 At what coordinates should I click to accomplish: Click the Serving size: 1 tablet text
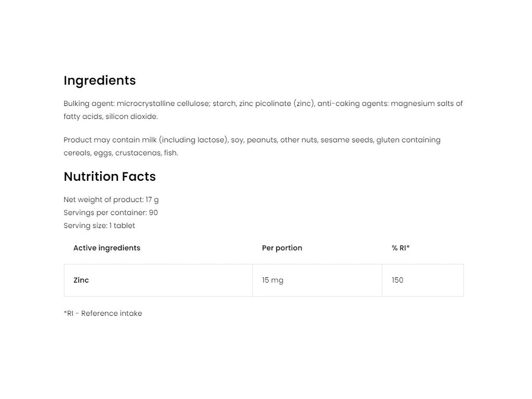[x=99, y=225]
